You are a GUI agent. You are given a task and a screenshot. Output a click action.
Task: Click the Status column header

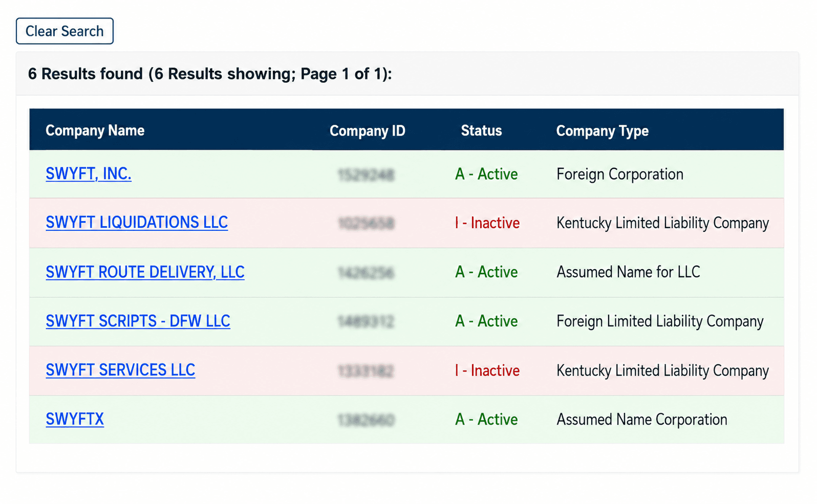pos(481,130)
